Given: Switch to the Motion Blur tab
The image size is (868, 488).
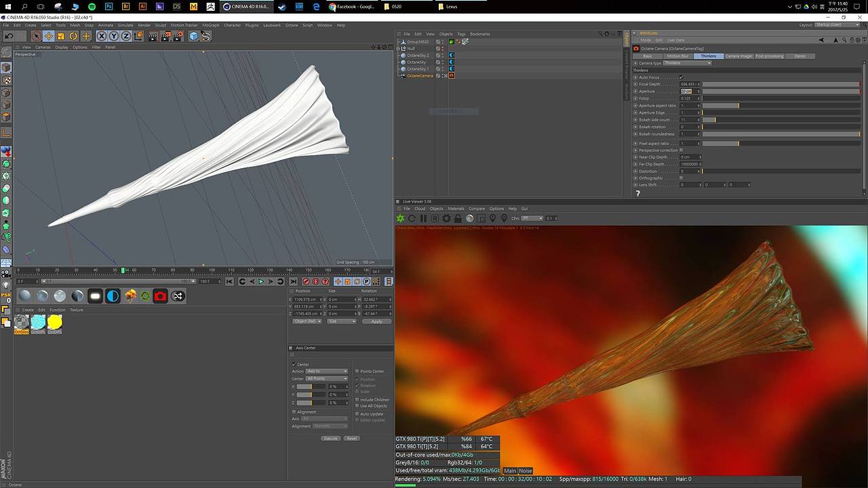Looking at the screenshot, I should [677, 56].
